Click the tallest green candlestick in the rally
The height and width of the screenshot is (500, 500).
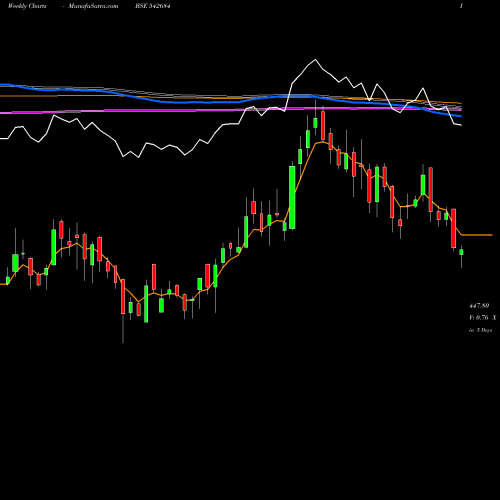(x=292, y=197)
